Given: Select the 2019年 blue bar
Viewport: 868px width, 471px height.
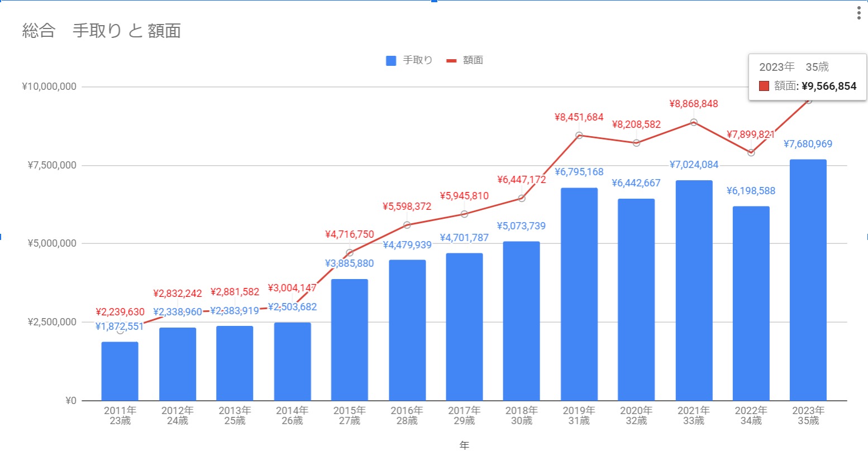Looking at the screenshot, I should [579, 294].
